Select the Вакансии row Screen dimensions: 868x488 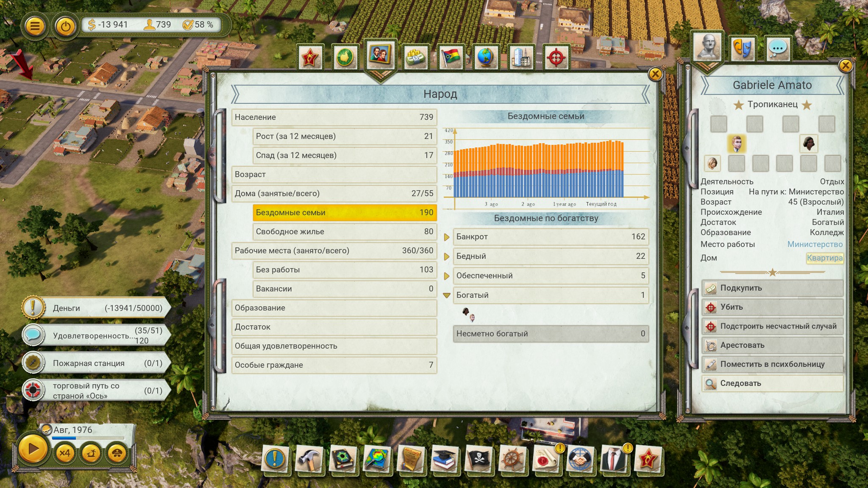(x=345, y=289)
